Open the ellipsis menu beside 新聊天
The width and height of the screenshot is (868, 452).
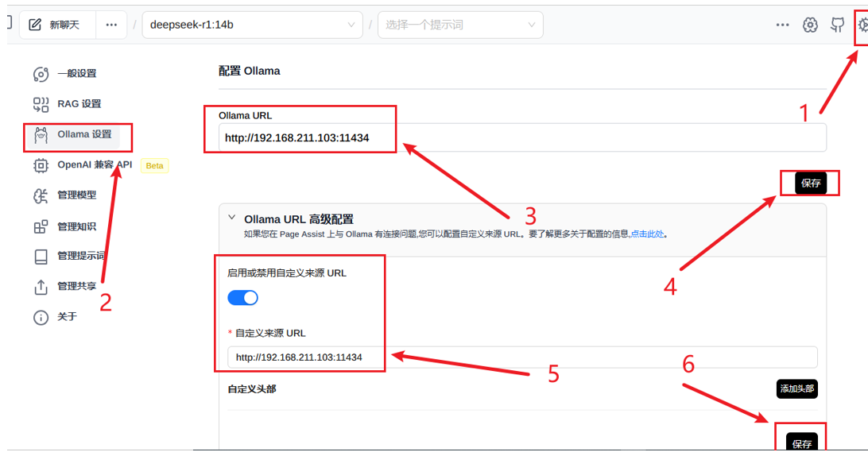(111, 25)
